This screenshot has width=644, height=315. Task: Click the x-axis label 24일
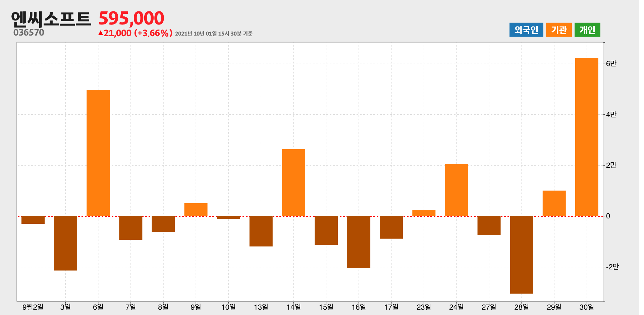(456, 307)
